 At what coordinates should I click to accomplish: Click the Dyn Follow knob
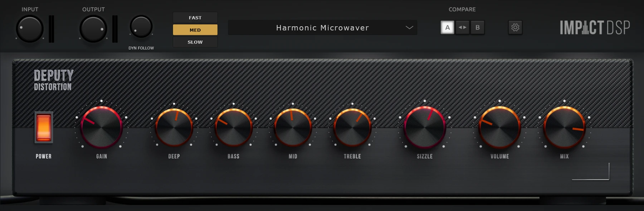click(x=141, y=26)
